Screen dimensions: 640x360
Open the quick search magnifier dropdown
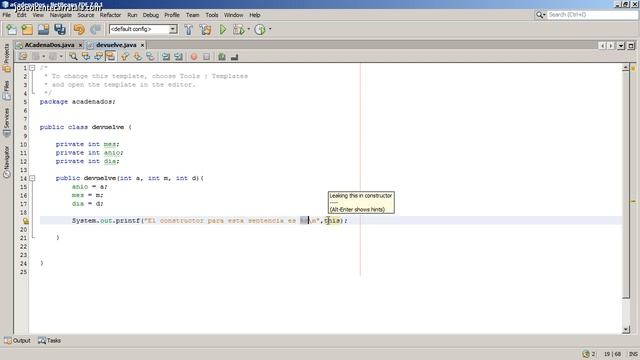[540, 15]
